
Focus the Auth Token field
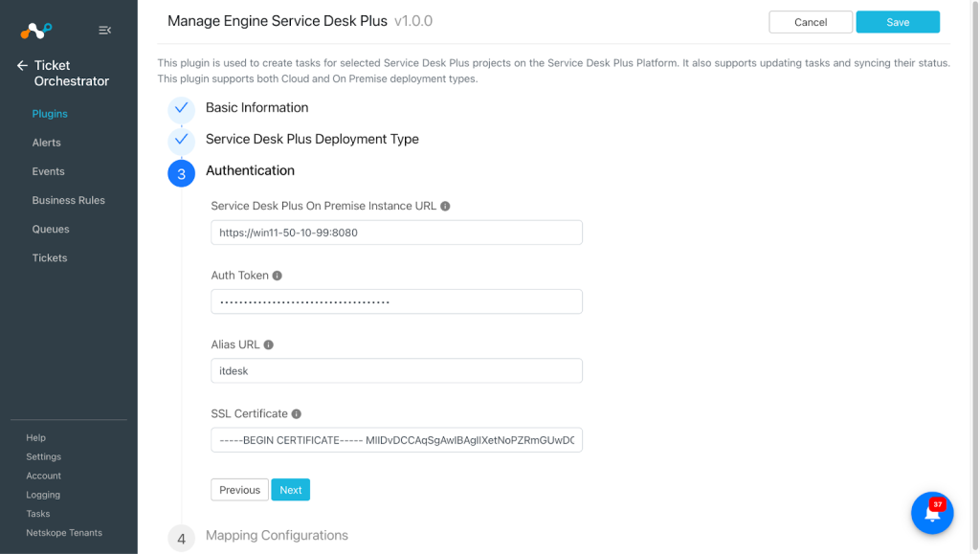coord(397,301)
